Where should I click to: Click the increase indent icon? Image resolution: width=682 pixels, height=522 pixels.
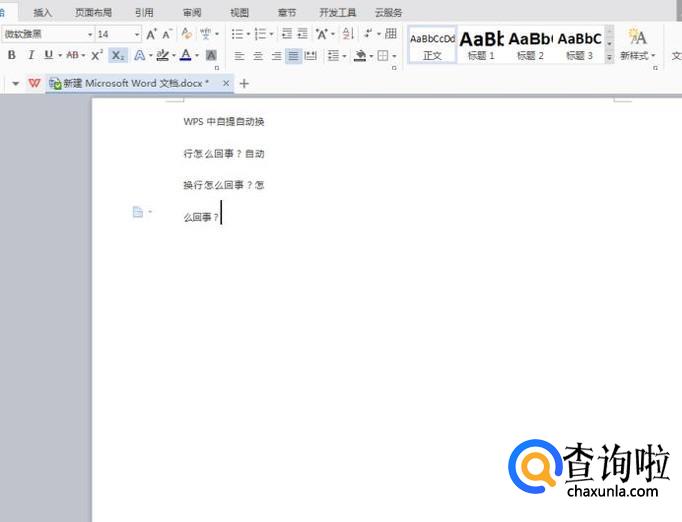click(x=302, y=33)
